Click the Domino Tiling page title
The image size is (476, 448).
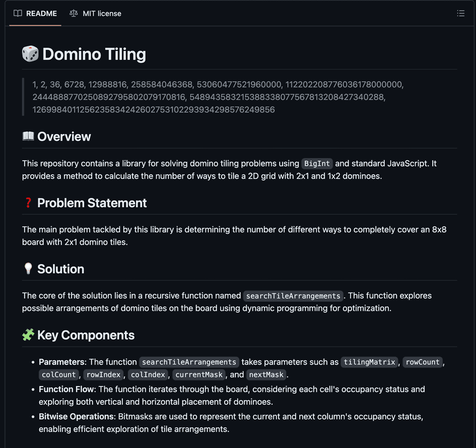(94, 54)
